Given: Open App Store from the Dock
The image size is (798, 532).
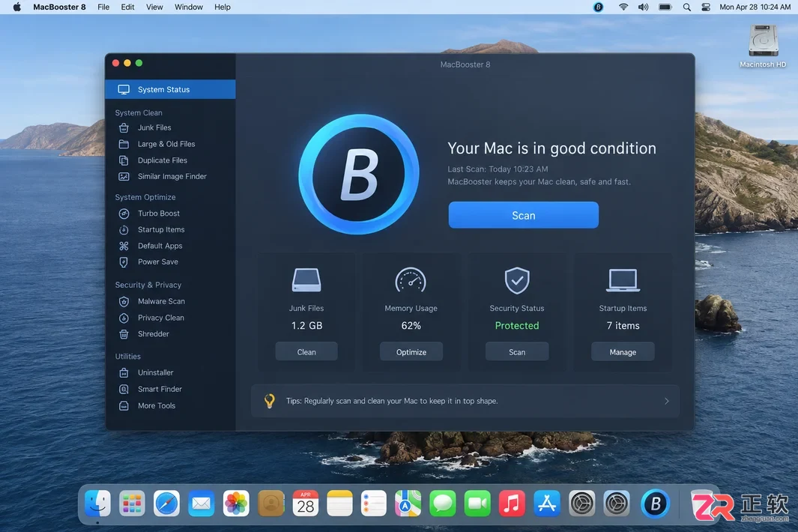Looking at the screenshot, I should (547, 504).
